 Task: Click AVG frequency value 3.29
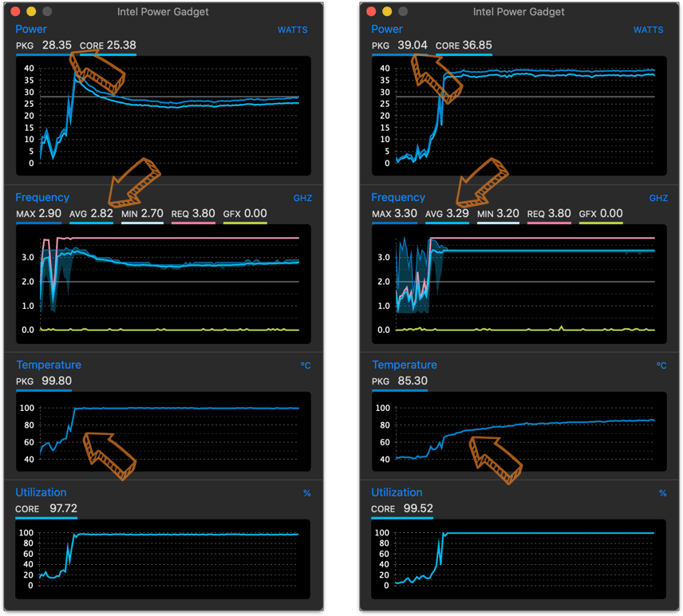458,214
